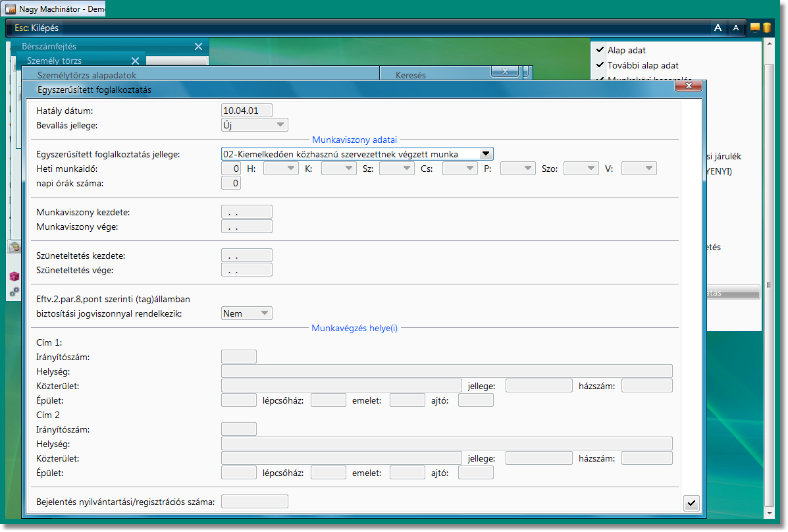Click the orange monitor icon in top bar

pos(755,28)
